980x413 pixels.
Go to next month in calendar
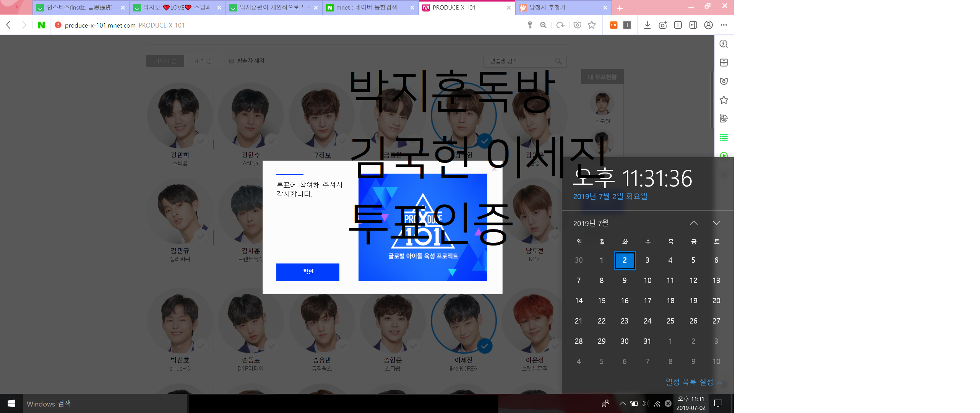point(716,223)
